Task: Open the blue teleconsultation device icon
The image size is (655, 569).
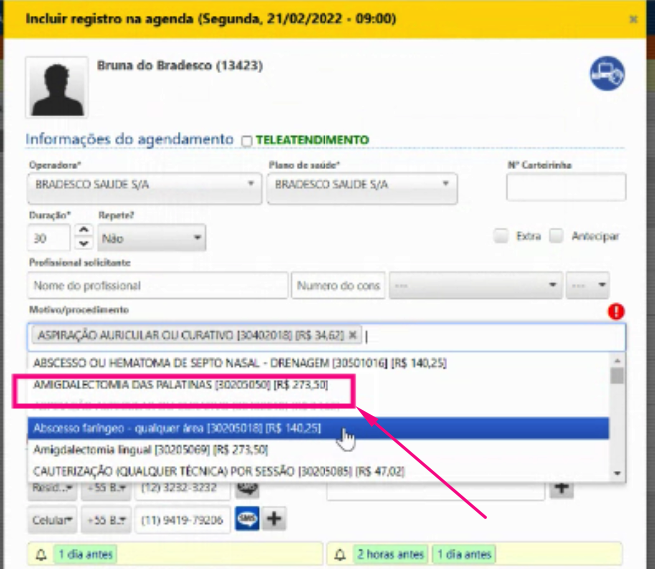Action: [x=607, y=74]
